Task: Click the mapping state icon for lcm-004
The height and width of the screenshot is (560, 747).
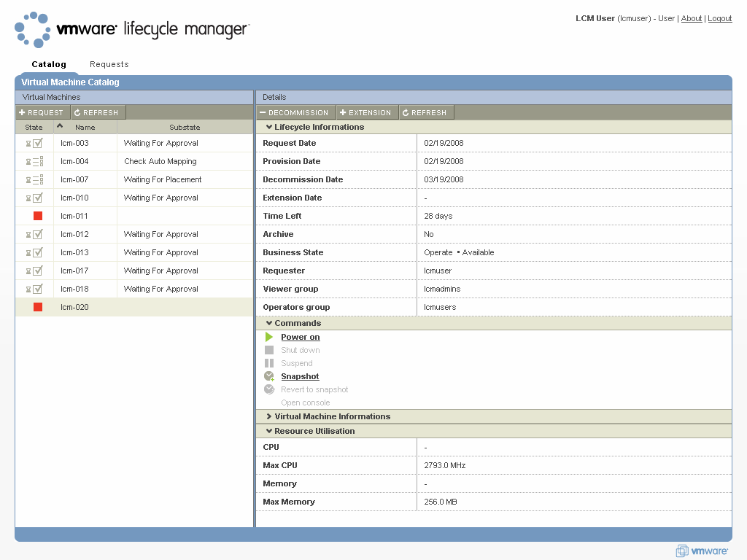Action: (34, 161)
